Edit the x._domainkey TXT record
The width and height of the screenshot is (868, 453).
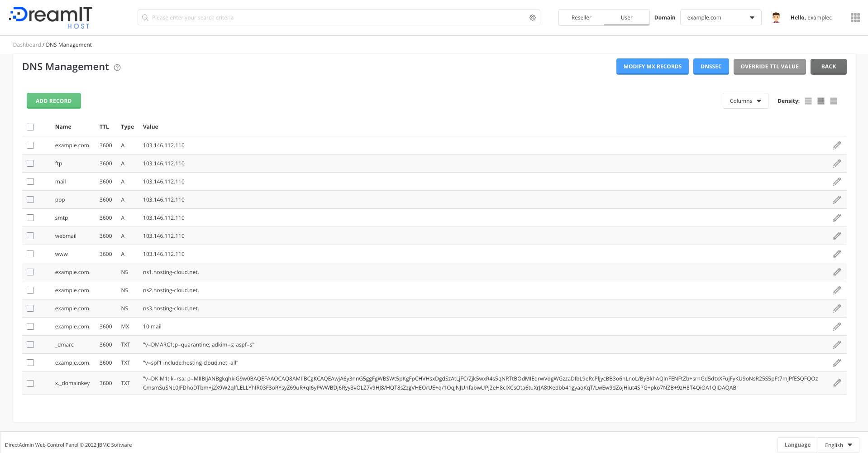tap(837, 383)
